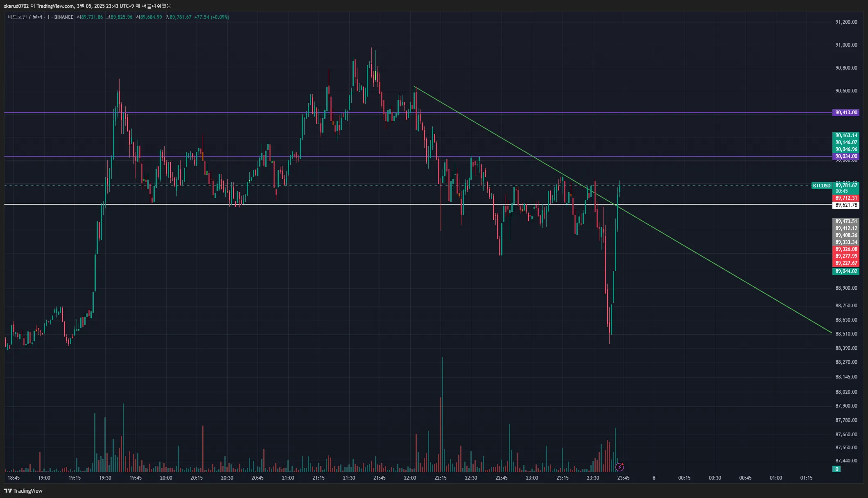Click the 00:15 time axis label

coord(685,478)
